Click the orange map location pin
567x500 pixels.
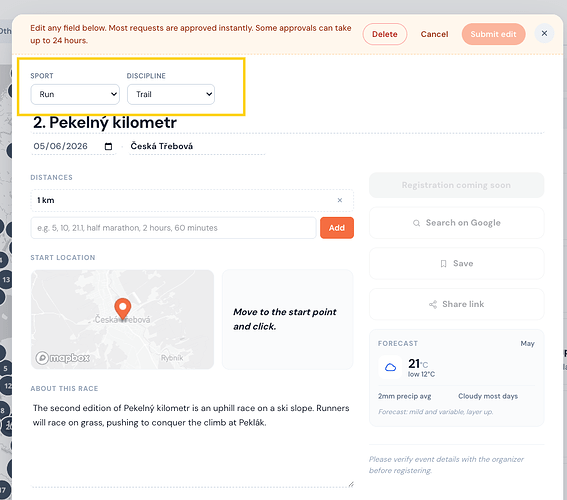click(123, 309)
